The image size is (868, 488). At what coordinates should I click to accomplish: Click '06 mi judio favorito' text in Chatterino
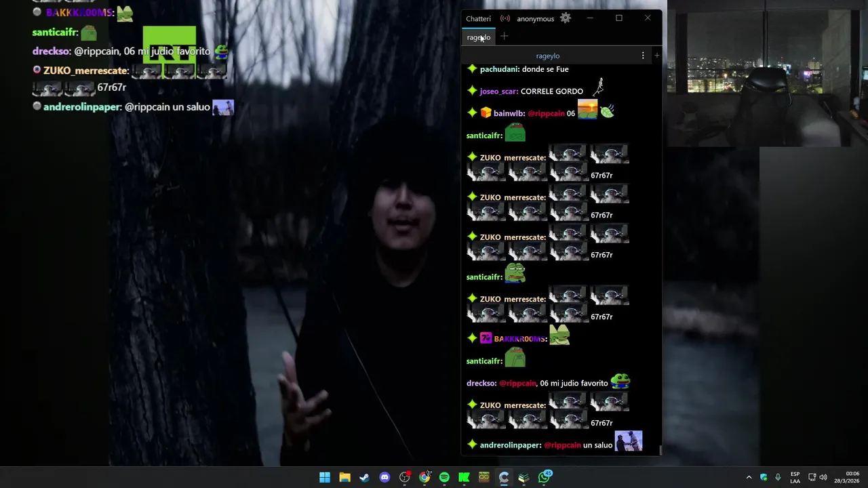[574, 383]
